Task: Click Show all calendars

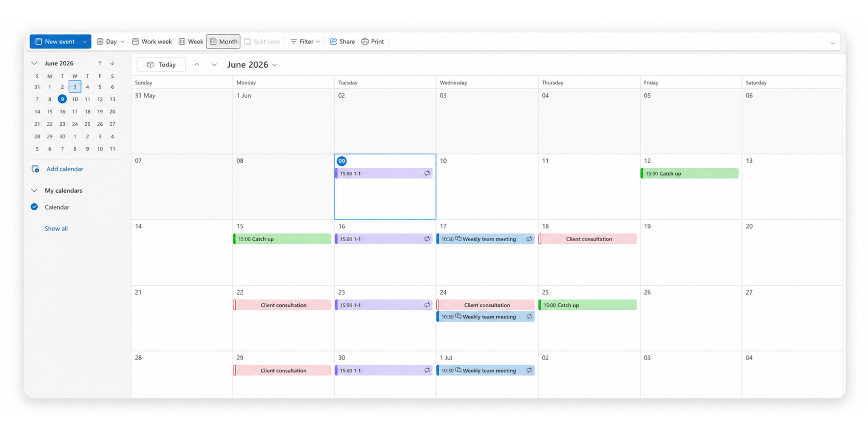Action: point(56,228)
